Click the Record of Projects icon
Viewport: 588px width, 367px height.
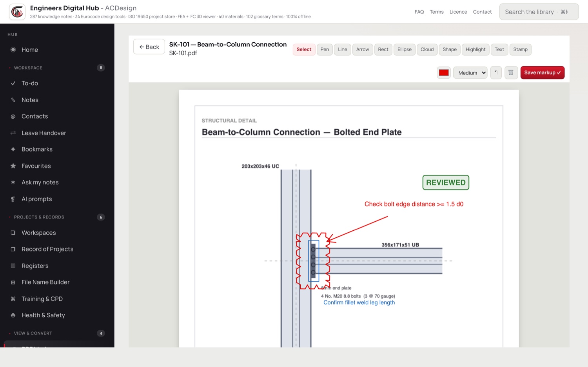point(13,249)
